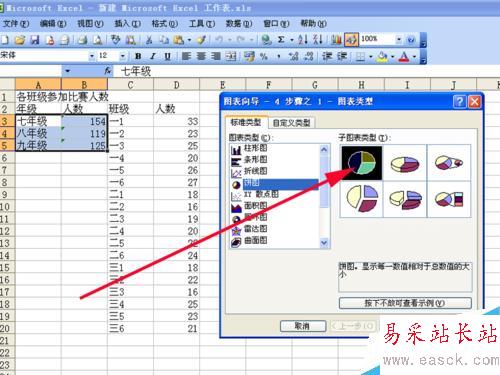Select the exploded pie sub-chart thumbnail
The width and height of the screenshot is (500, 375).
pos(361,199)
